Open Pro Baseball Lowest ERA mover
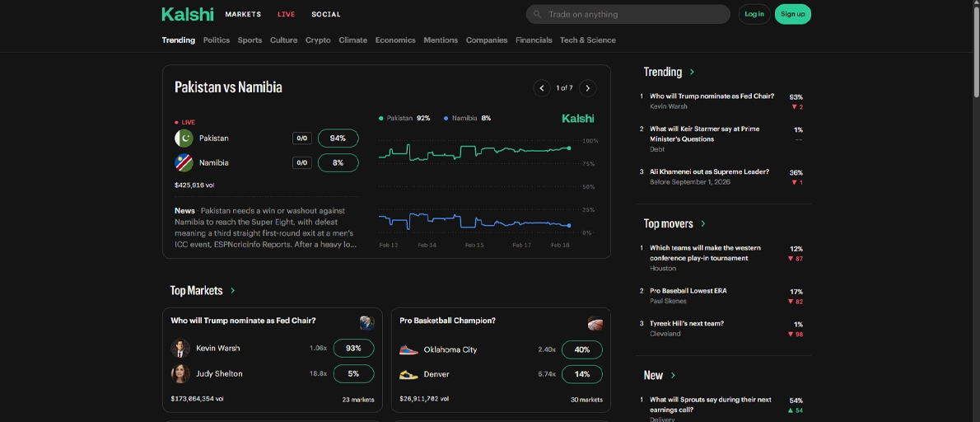Screen dimensions: 980x422 pyautogui.click(x=688, y=291)
